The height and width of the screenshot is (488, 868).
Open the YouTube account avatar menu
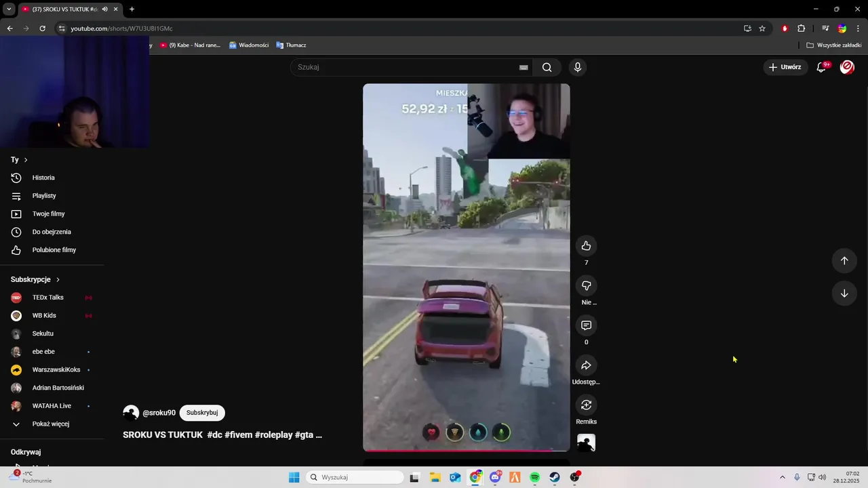847,67
